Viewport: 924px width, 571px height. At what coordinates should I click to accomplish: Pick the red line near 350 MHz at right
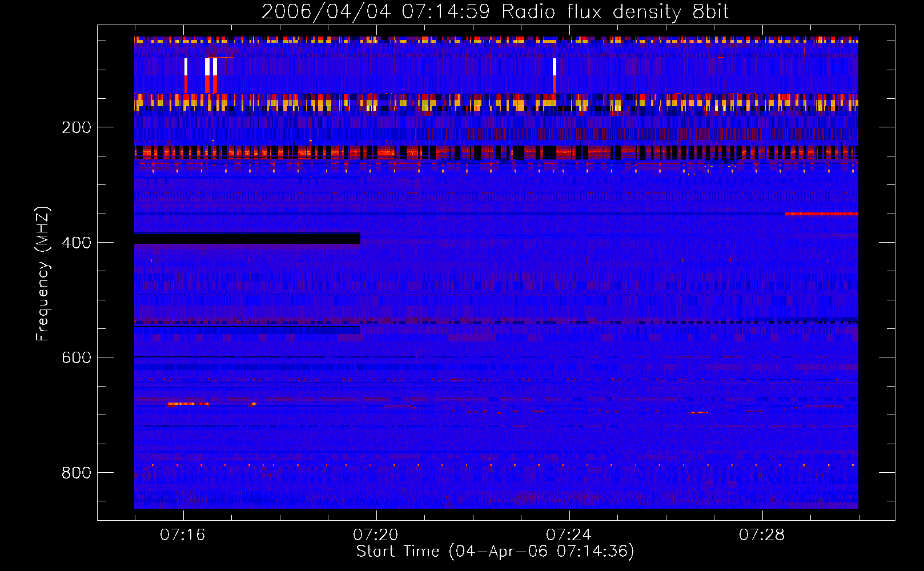pyautogui.click(x=821, y=214)
